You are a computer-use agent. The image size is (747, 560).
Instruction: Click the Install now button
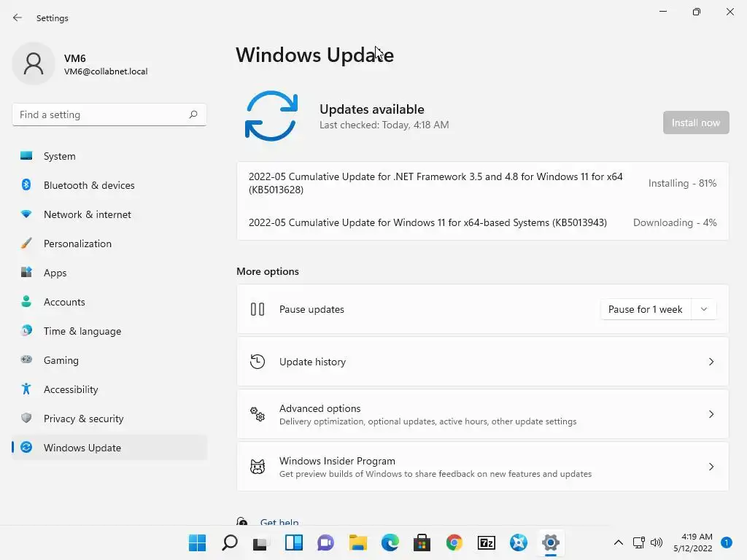695,122
